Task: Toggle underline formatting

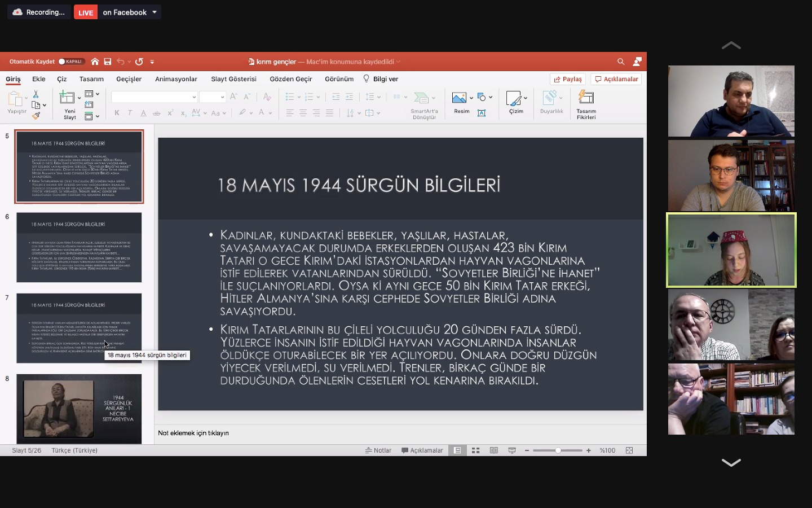Action: 143,113
